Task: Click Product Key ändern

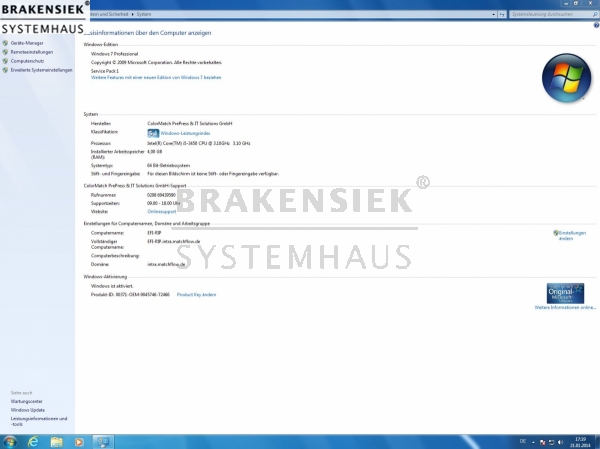Action: pyautogui.click(x=196, y=295)
